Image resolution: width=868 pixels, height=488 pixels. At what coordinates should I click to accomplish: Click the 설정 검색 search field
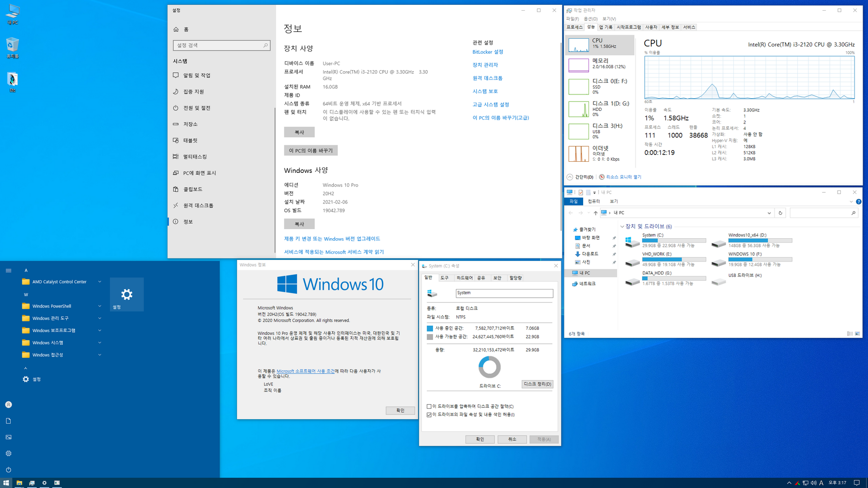point(221,46)
